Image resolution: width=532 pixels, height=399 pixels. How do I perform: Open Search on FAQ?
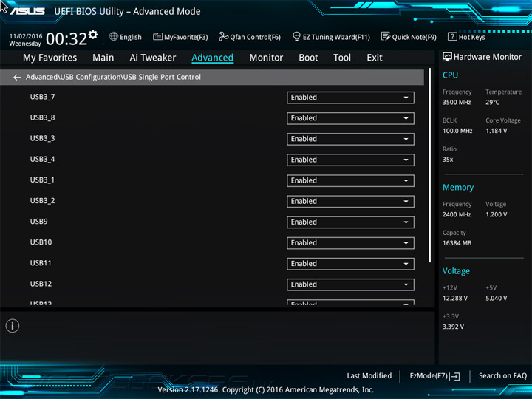click(x=502, y=375)
